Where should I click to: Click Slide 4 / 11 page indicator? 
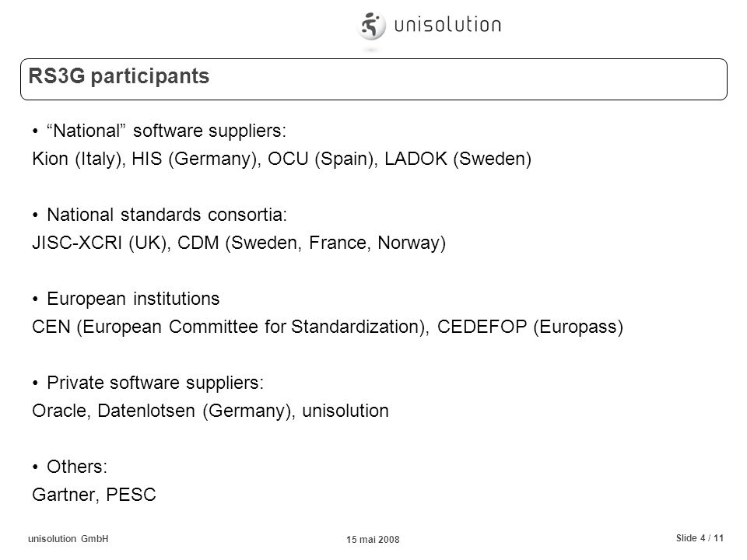pyautogui.click(x=700, y=538)
